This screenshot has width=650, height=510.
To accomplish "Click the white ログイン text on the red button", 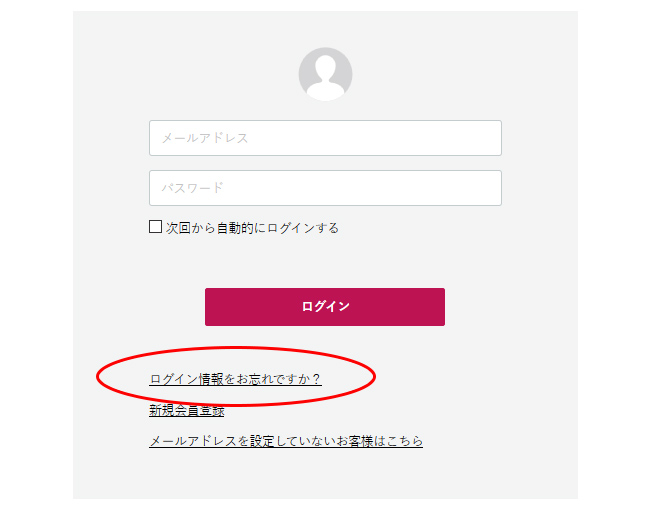I will 325,306.
